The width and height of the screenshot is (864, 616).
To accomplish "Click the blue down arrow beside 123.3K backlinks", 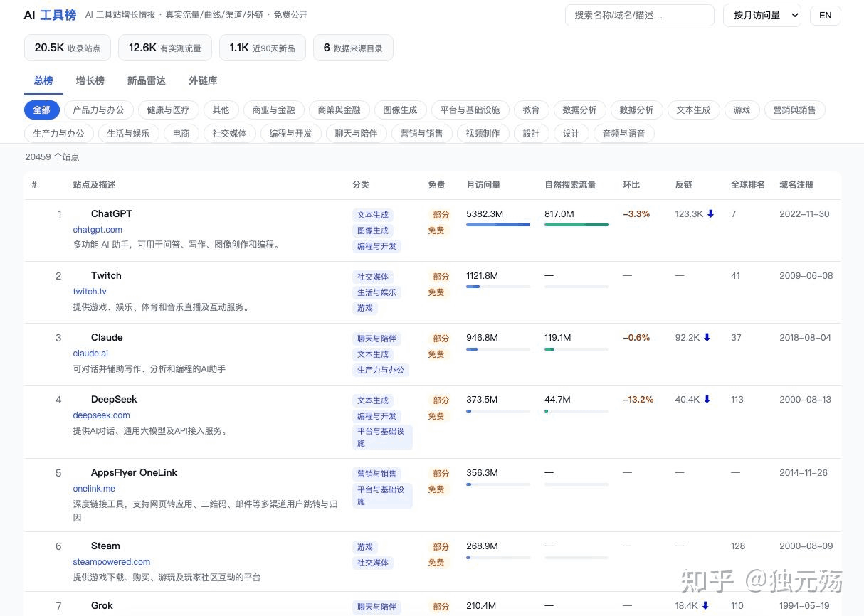I will 710,214.
